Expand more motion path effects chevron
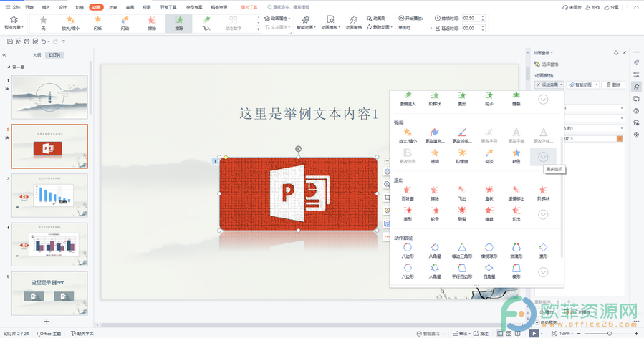 tap(543, 272)
